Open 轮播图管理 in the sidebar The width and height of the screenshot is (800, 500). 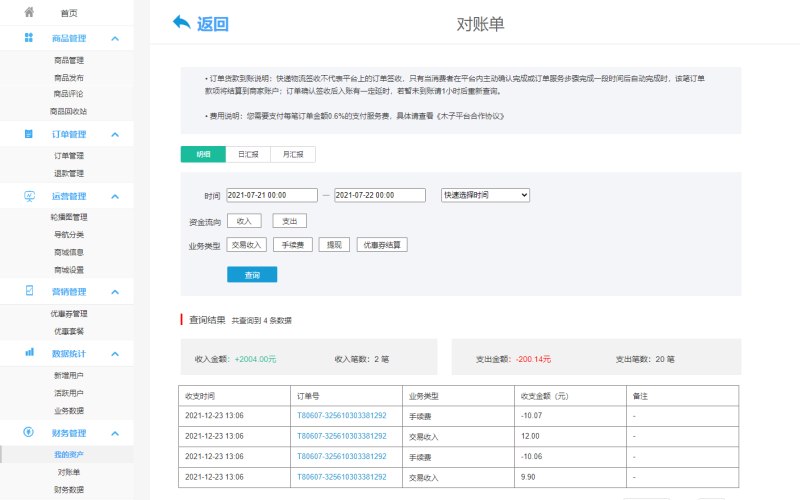coord(69,217)
